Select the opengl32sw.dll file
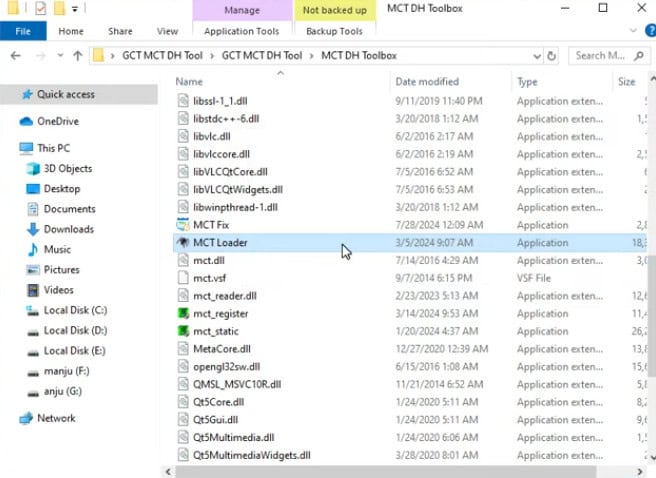656x478 pixels. (226, 367)
